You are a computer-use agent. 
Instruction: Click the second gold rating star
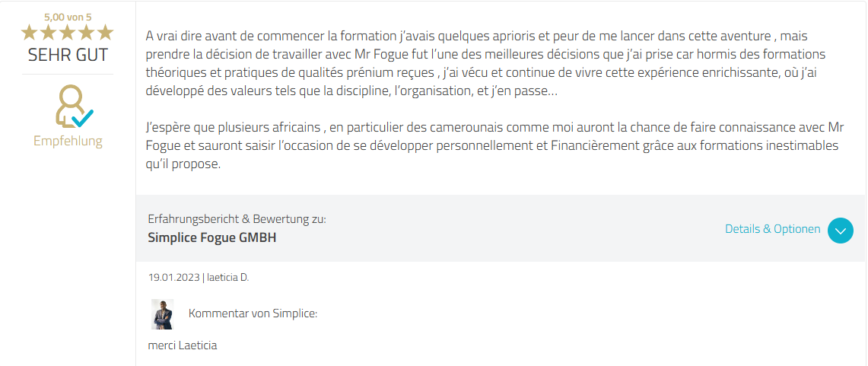tap(49, 32)
